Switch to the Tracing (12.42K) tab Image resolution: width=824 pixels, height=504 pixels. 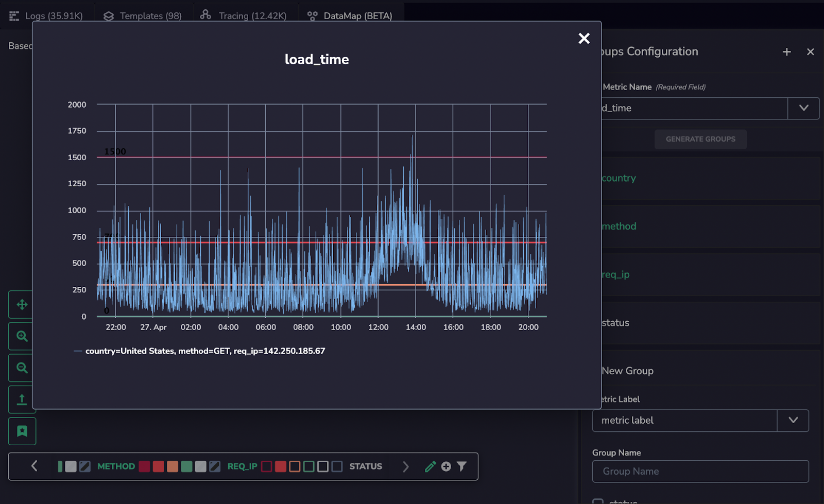pyautogui.click(x=243, y=16)
